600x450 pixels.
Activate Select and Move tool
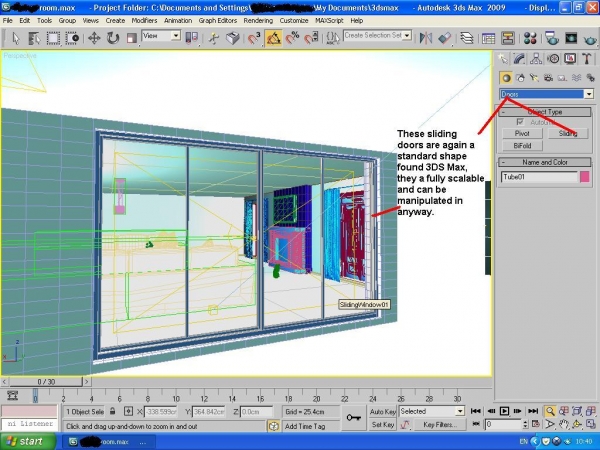tap(94, 38)
